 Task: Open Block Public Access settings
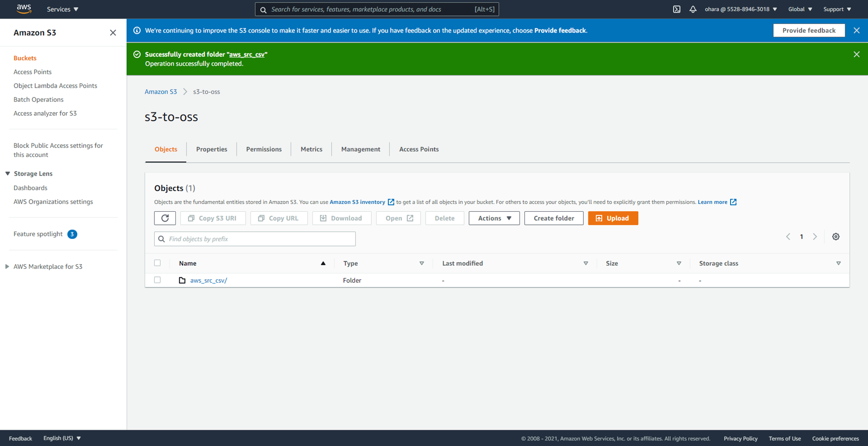pyautogui.click(x=58, y=150)
